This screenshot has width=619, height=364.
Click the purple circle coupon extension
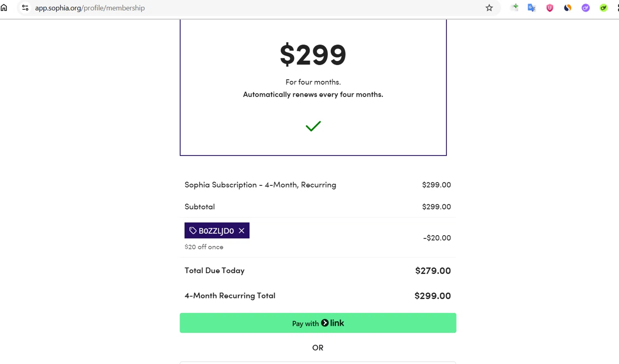[x=586, y=8]
